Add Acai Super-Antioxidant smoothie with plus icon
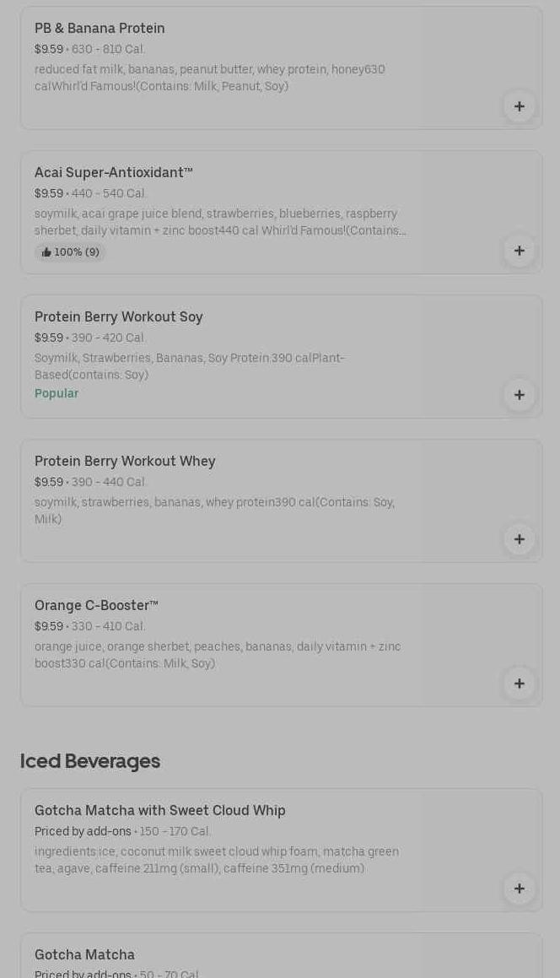The image size is (560, 978). 519,251
